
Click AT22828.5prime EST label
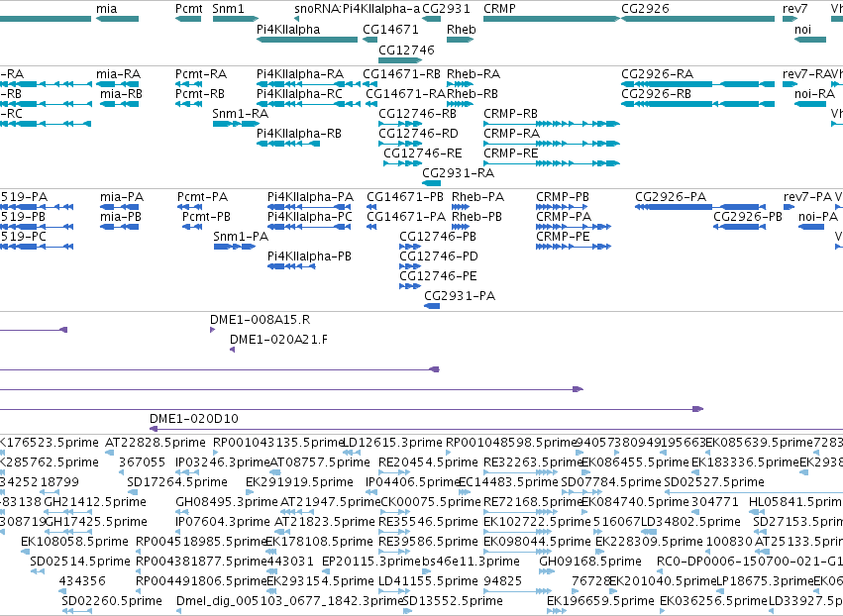(156, 443)
